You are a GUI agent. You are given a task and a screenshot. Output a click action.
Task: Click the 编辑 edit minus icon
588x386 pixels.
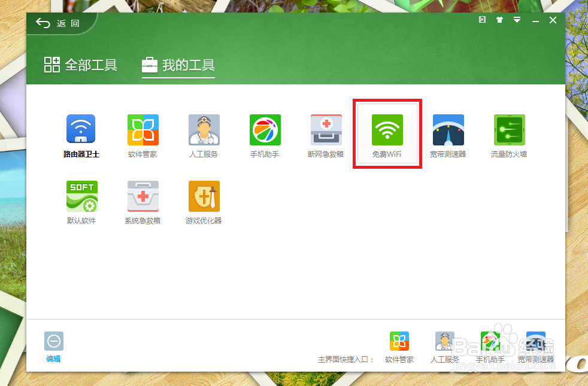(x=54, y=341)
